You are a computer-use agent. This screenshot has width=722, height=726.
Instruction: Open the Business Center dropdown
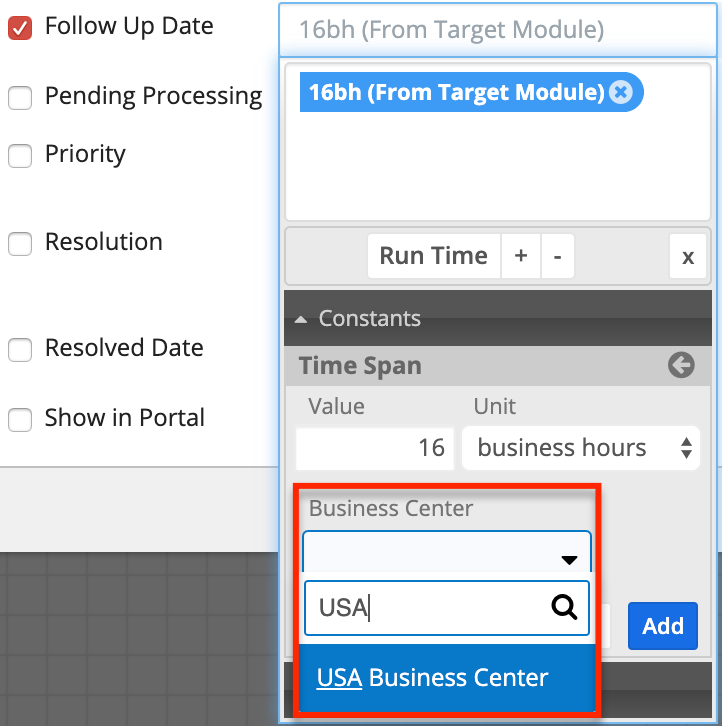click(x=447, y=551)
